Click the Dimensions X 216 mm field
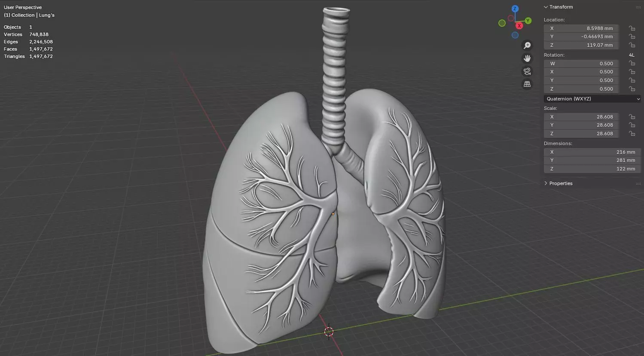Screen dimensions: 644x356 pyautogui.click(x=592, y=152)
